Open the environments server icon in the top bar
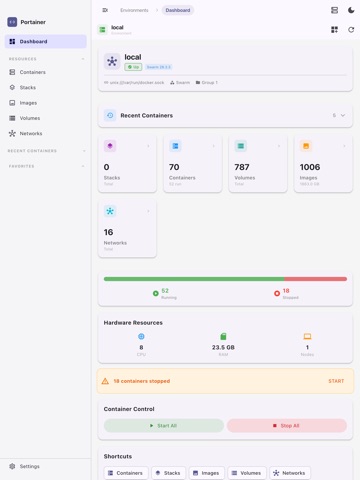The width and height of the screenshot is (360, 480). (x=334, y=10)
